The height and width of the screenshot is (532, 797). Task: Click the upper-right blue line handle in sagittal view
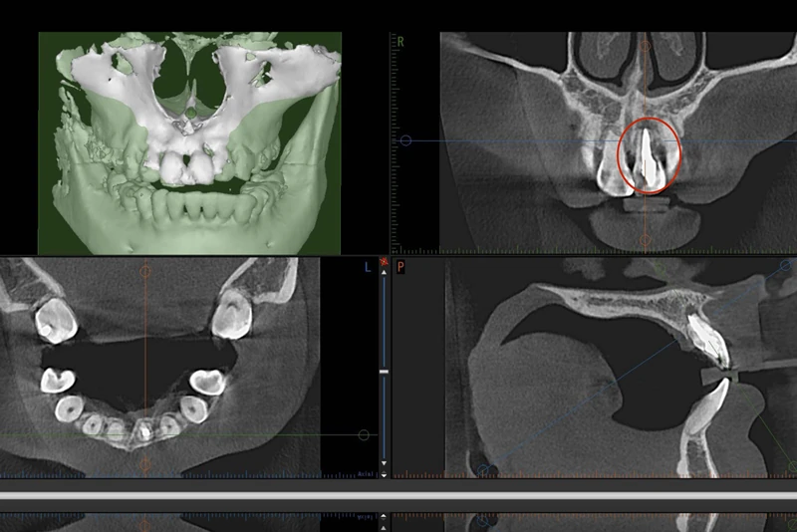point(786,265)
